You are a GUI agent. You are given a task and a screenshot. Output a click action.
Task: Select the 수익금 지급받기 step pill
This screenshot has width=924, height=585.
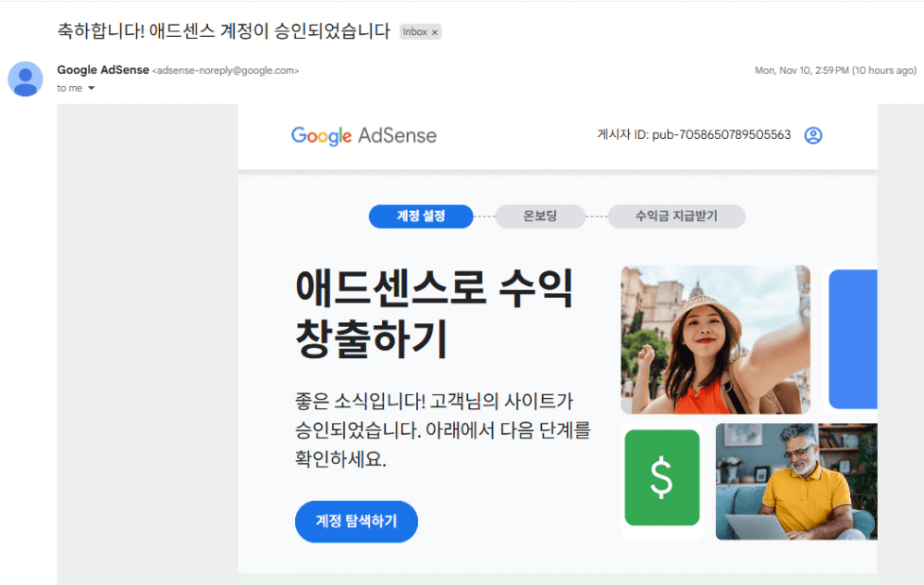pos(676,217)
